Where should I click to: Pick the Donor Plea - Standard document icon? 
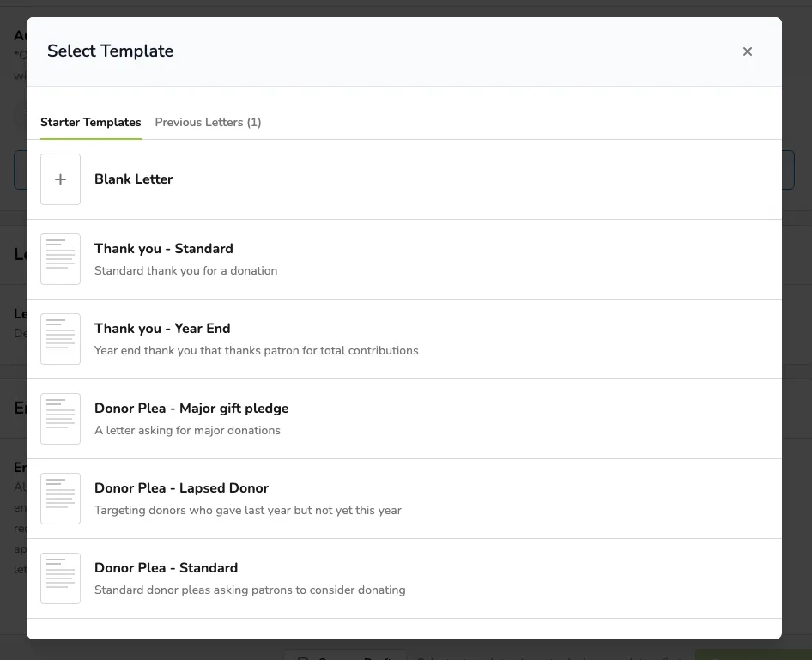61,578
